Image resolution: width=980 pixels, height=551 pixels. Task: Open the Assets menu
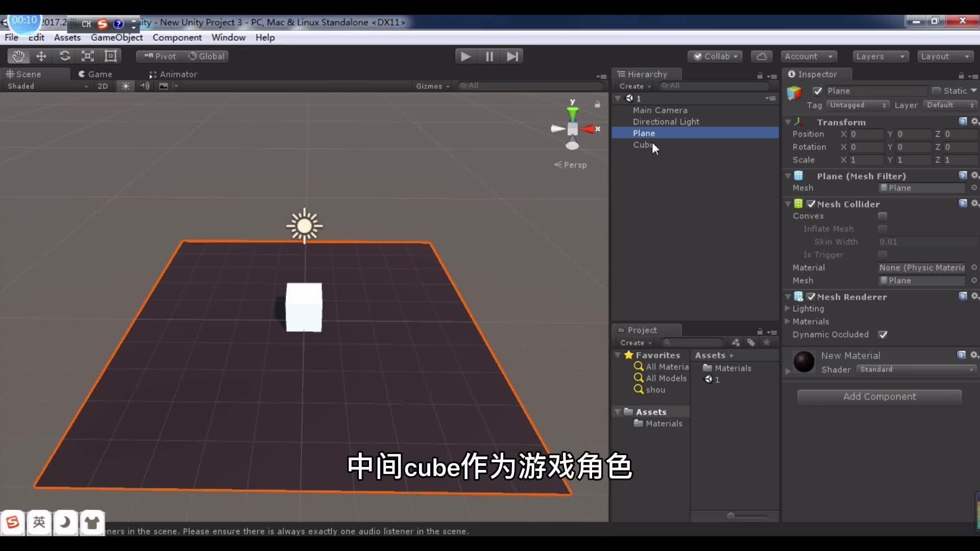tap(67, 37)
